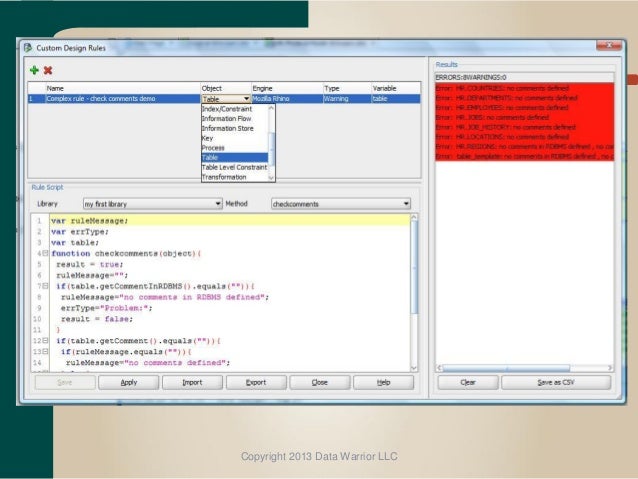Collapse the function fold marker on line 4
This screenshot has height=479, width=638.
coord(45,253)
